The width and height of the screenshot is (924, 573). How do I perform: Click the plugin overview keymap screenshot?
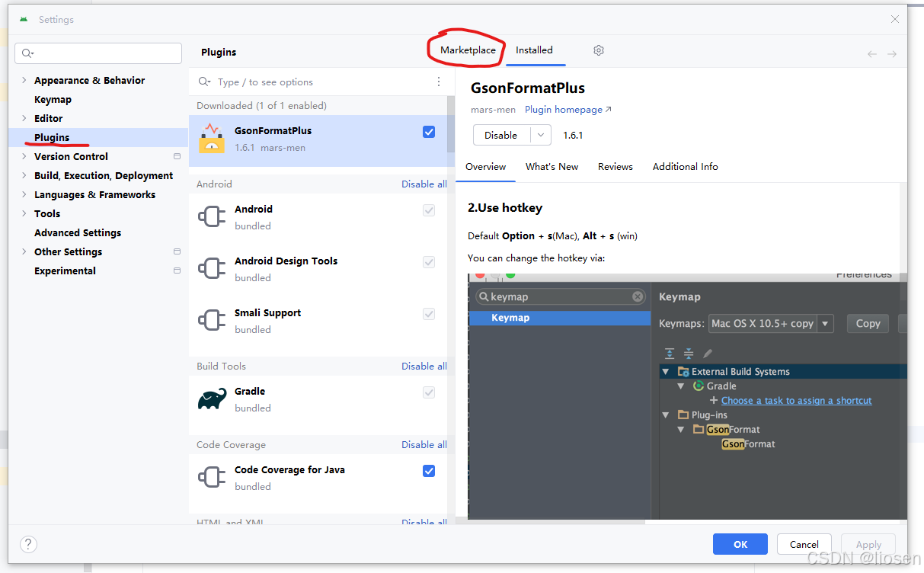click(687, 396)
